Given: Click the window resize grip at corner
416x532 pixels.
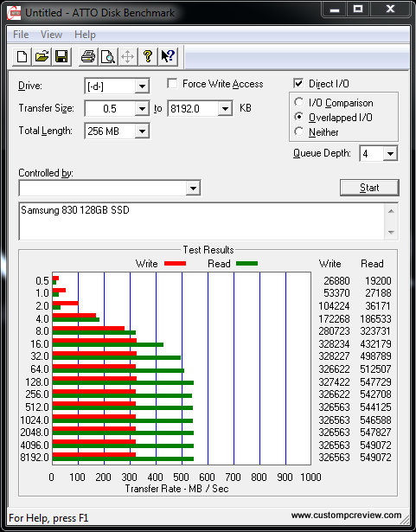Looking at the screenshot, I should coord(405,520).
